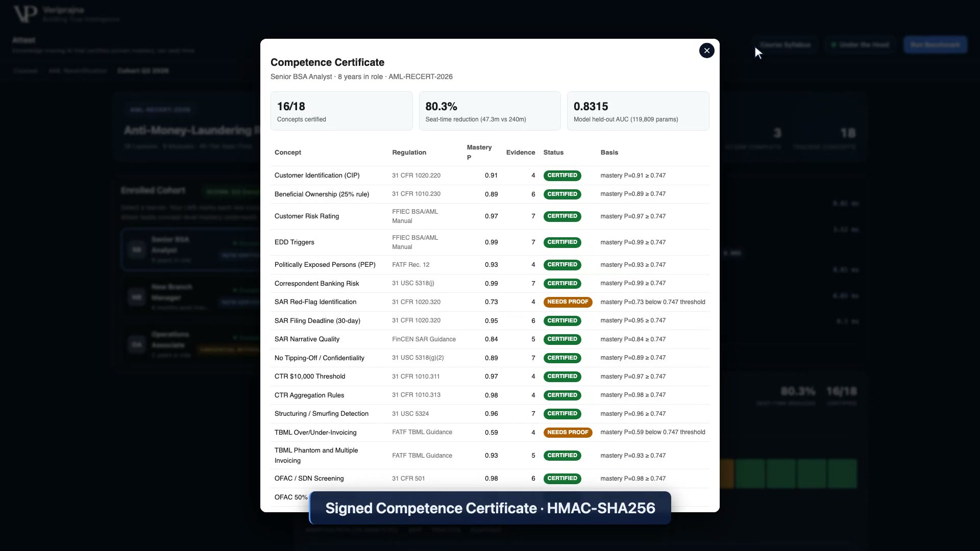This screenshot has height=551, width=980.
Task: Click the FATF Rec. 12 regulation
Action: [x=410, y=265]
